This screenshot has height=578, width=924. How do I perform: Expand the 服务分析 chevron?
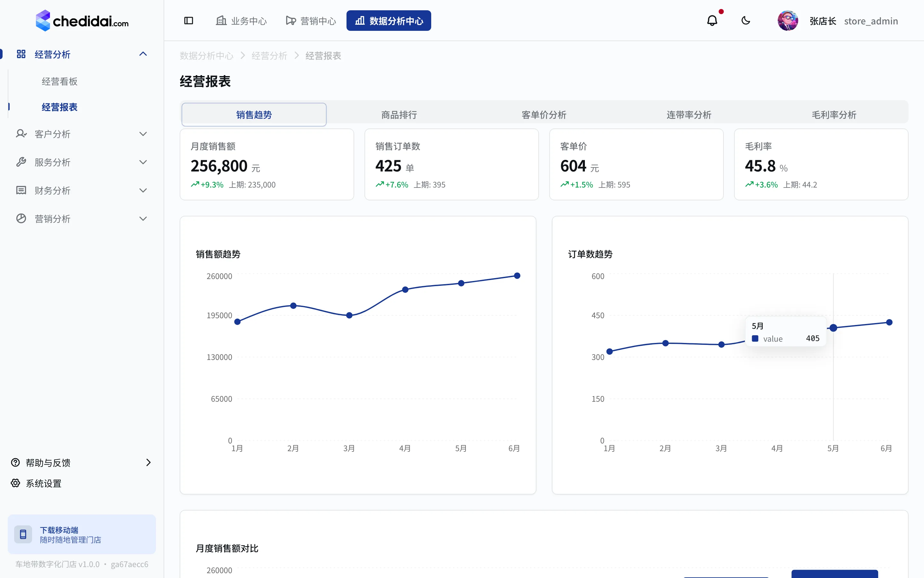coord(143,162)
